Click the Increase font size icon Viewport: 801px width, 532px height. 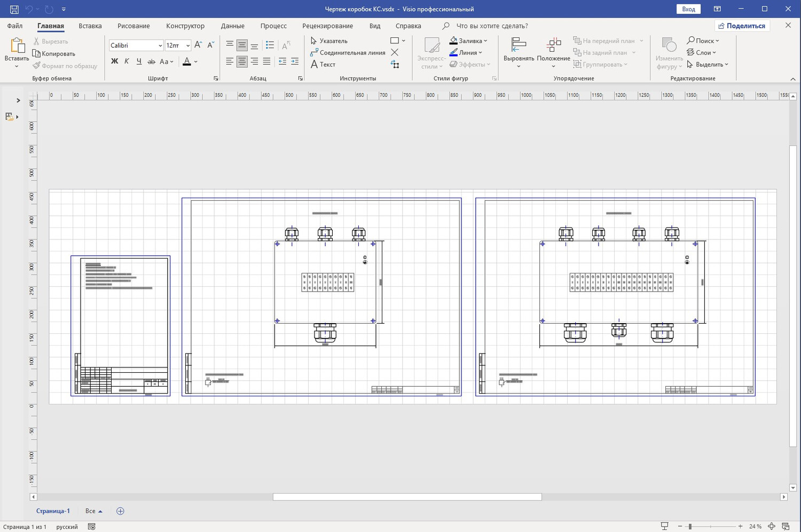click(x=198, y=45)
